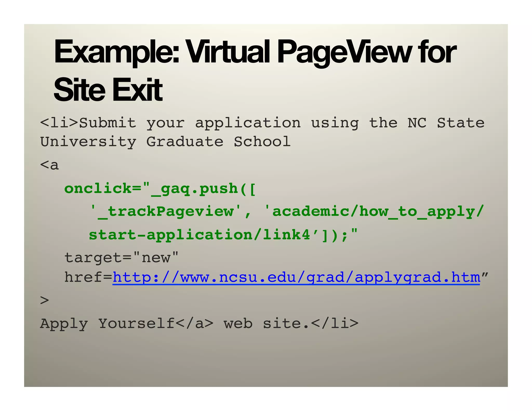Image resolution: width=532 pixels, height=411 pixels.
Task: Click the '<a' opening tag line
Action: 50,165
